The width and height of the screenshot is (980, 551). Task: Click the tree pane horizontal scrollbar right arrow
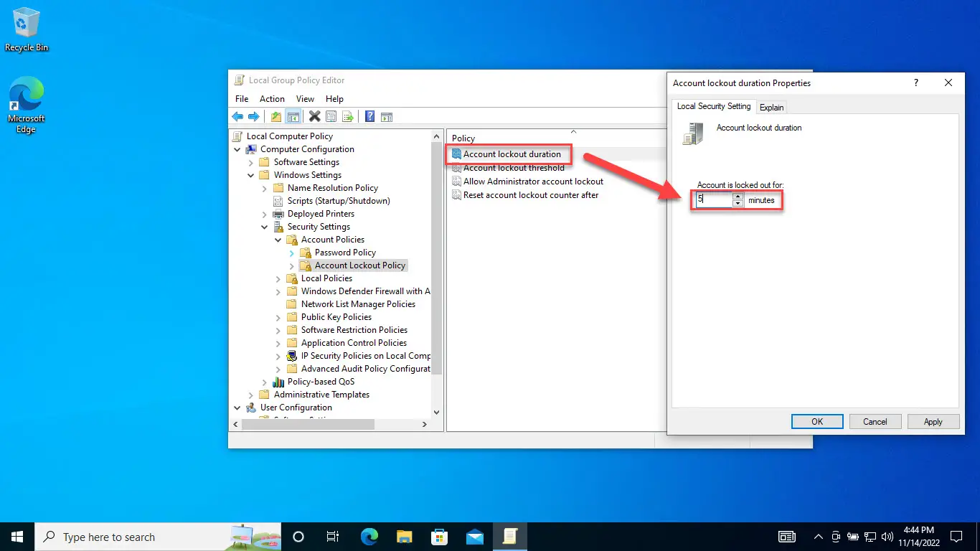[x=424, y=424]
